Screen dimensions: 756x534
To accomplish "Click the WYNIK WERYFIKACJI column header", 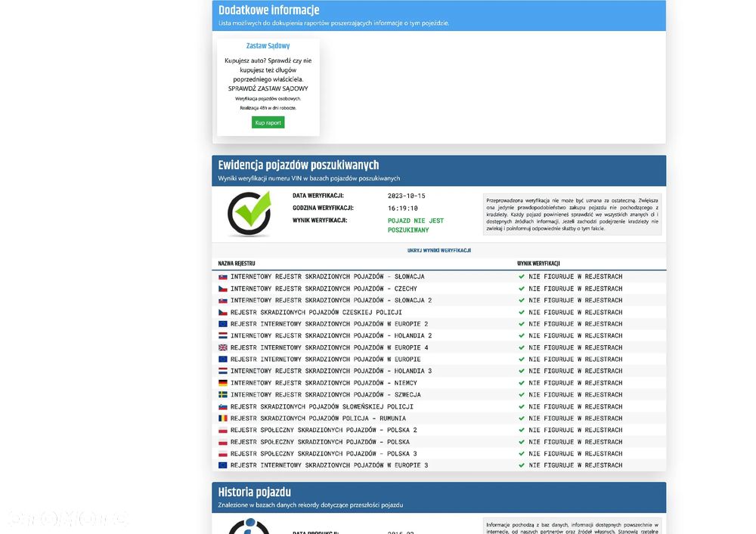I will pos(538,264).
